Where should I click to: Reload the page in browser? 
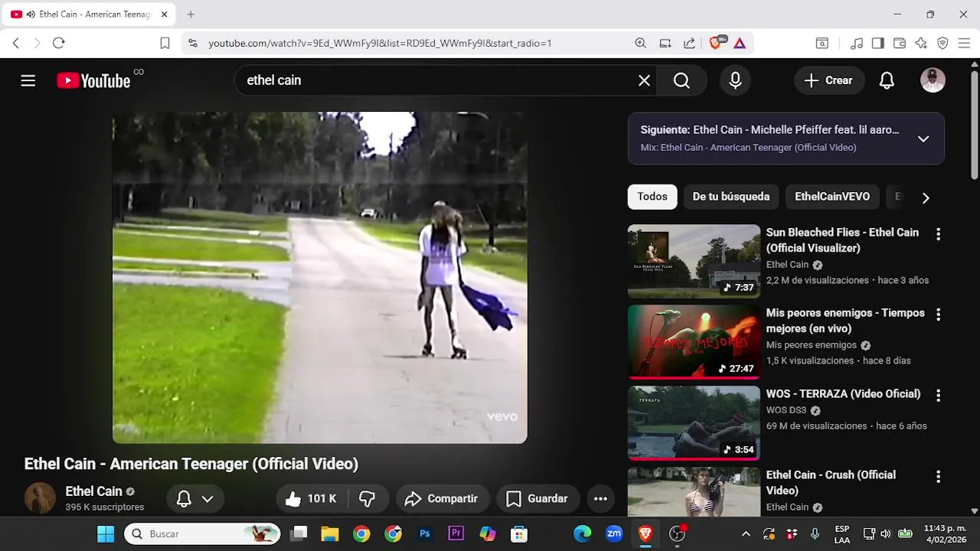click(x=59, y=44)
